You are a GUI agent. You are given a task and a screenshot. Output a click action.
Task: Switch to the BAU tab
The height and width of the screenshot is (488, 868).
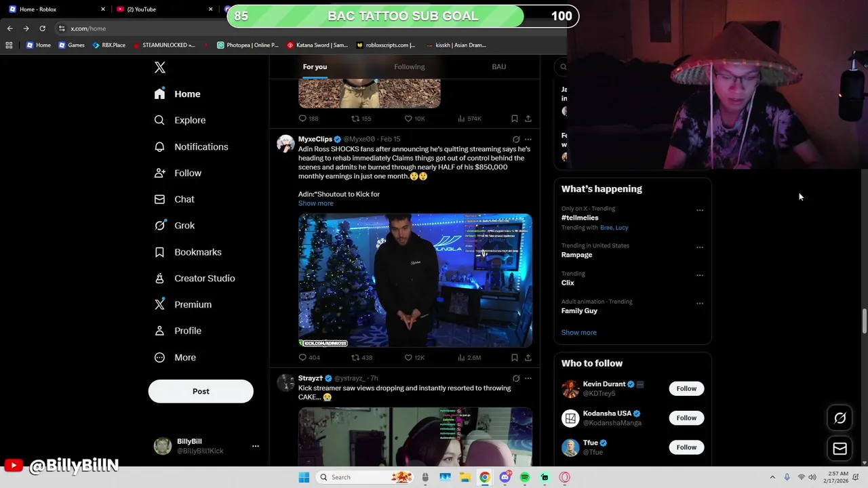click(499, 66)
